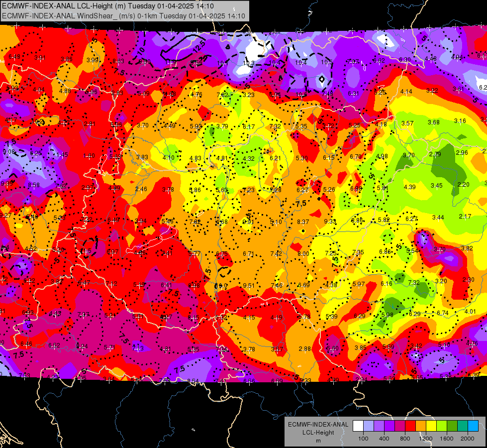Click the map value 1.60
The height and width of the screenshot is (448, 487).
click(x=89, y=156)
